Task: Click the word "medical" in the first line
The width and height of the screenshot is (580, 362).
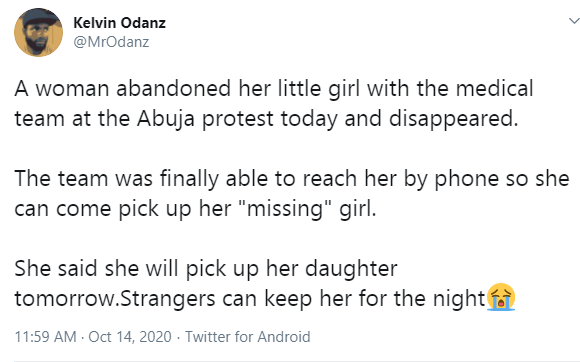Action: pyautogui.click(x=495, y=89)
